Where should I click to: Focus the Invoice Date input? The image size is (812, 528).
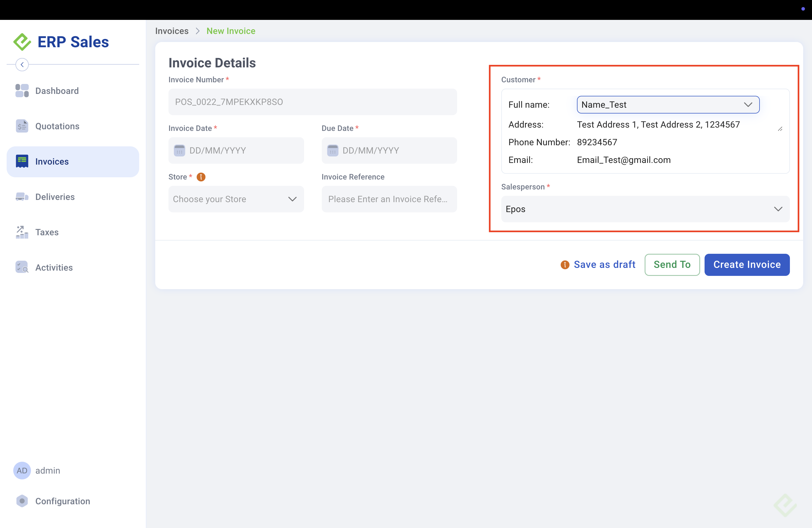coord(236,151)
